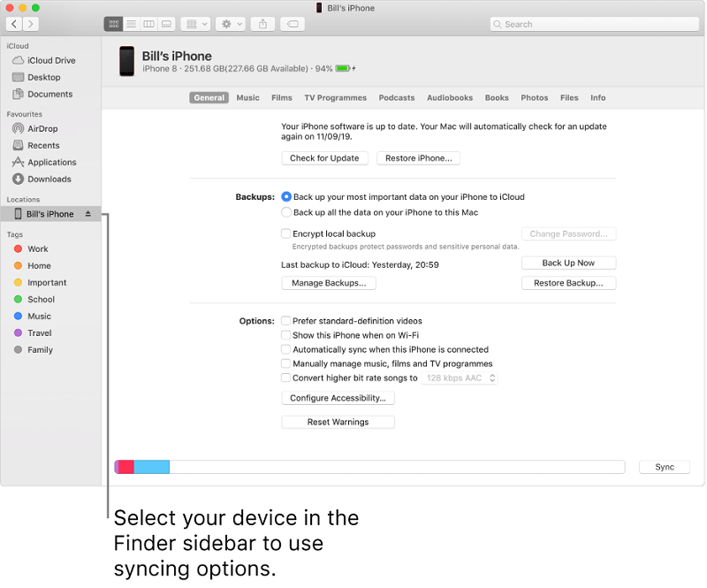The image size is (707, 588).
Task: Check Convert higher bit rate songs
Action: coord(285,378)
